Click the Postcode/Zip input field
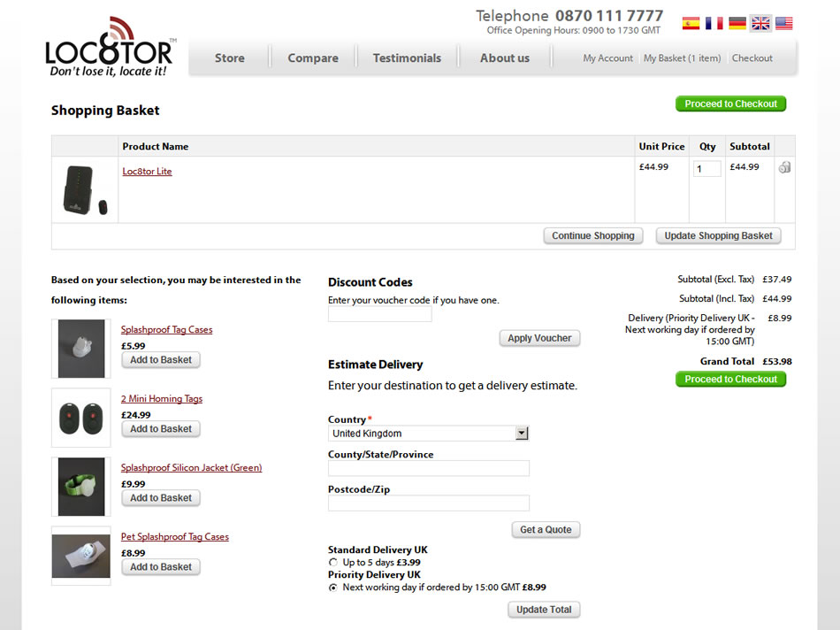840x630 pixels. 428,503
